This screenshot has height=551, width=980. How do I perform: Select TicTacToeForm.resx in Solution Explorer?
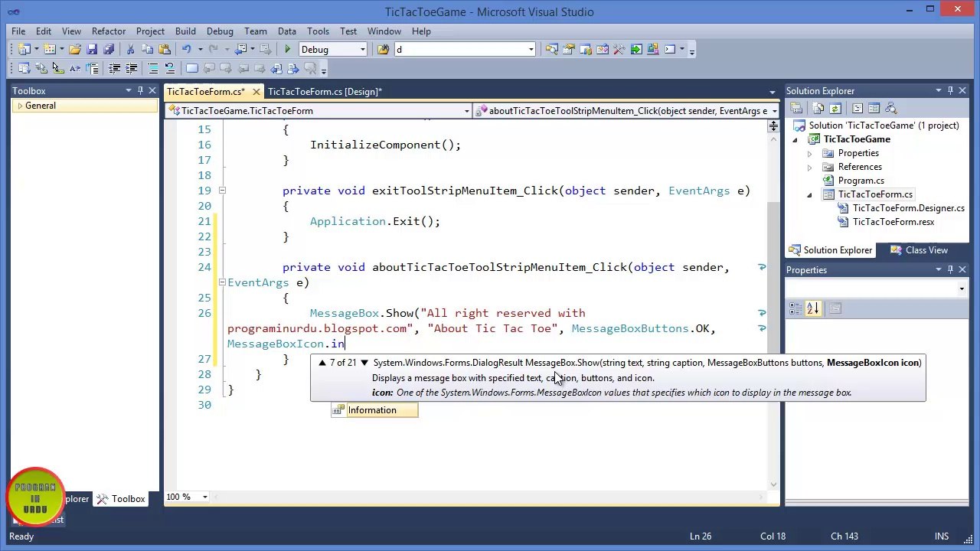coord(893,222)
